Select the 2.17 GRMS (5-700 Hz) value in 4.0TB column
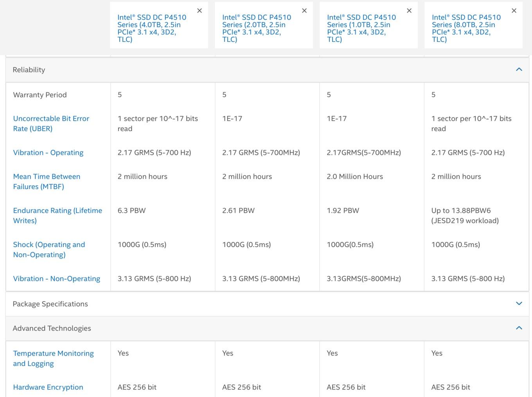Screen dimensions: 532x397 coord(154,152)
